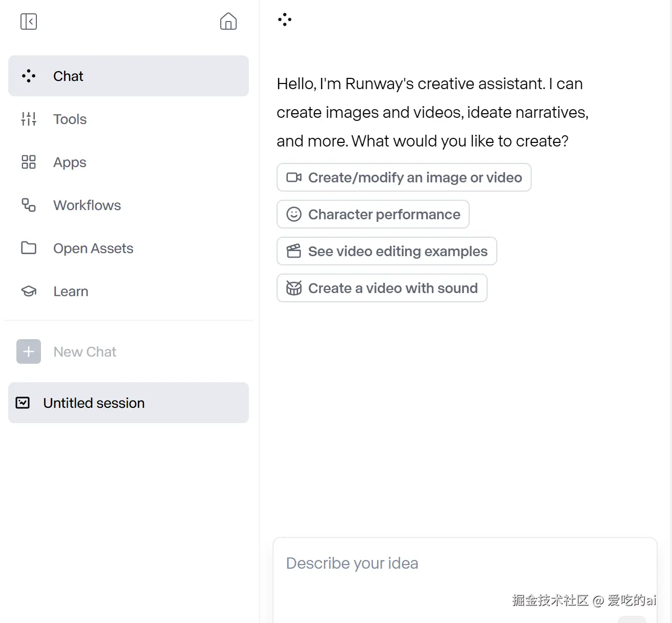Screen dimensions: 672x623
Task: Choose Create/modify an image or video
Action: point(404,178)
